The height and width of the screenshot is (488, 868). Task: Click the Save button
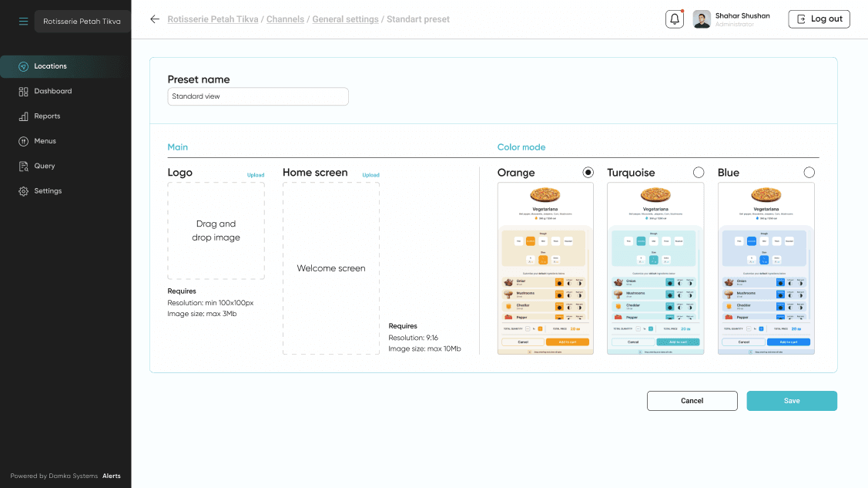[792, 400]
